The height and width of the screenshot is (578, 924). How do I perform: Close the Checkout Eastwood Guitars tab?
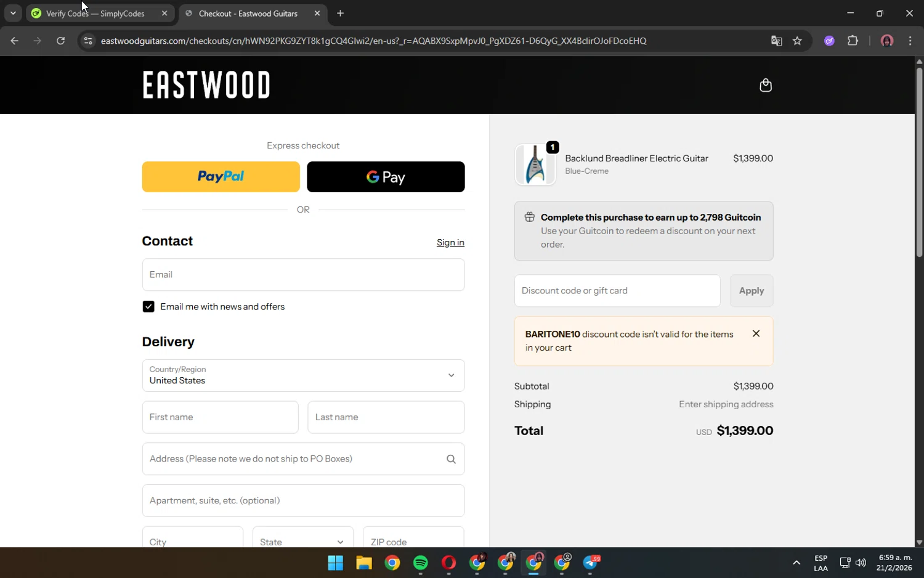(317, 13)
